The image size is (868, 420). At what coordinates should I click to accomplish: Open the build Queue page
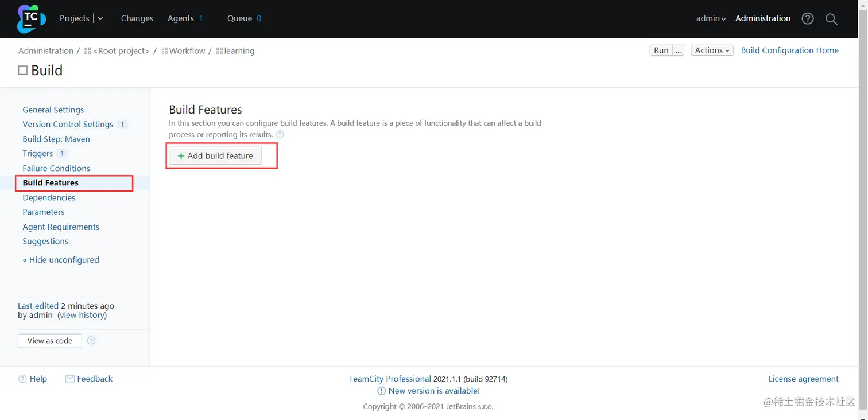point(239,18)
